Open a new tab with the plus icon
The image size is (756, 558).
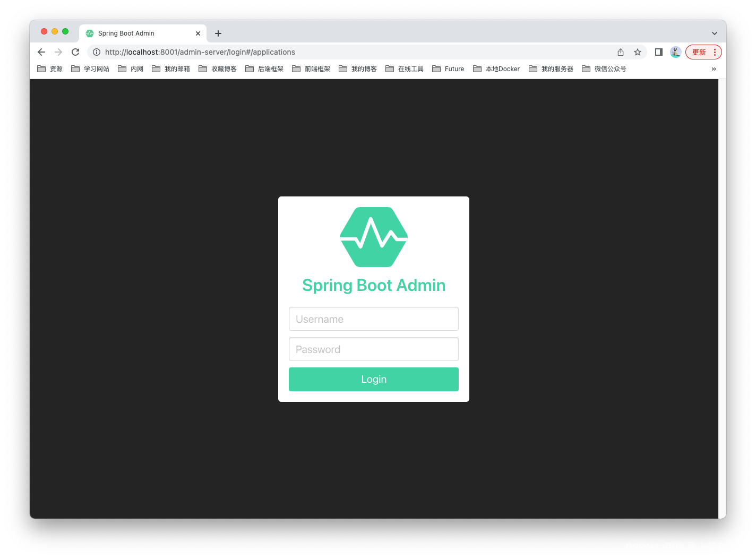pyautogui.click(x=218, y=33)
